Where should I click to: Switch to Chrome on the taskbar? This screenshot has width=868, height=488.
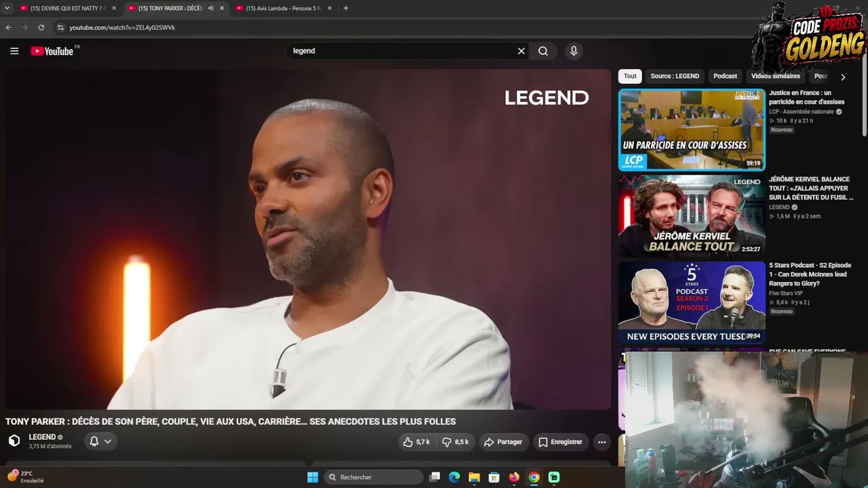point(534,477)
